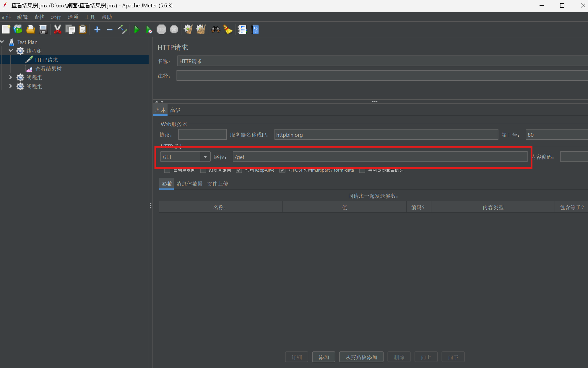Switch to the 消息体数据 tab
The height and width of the screenshot is (368, 588).
click(x=189, y=184)
